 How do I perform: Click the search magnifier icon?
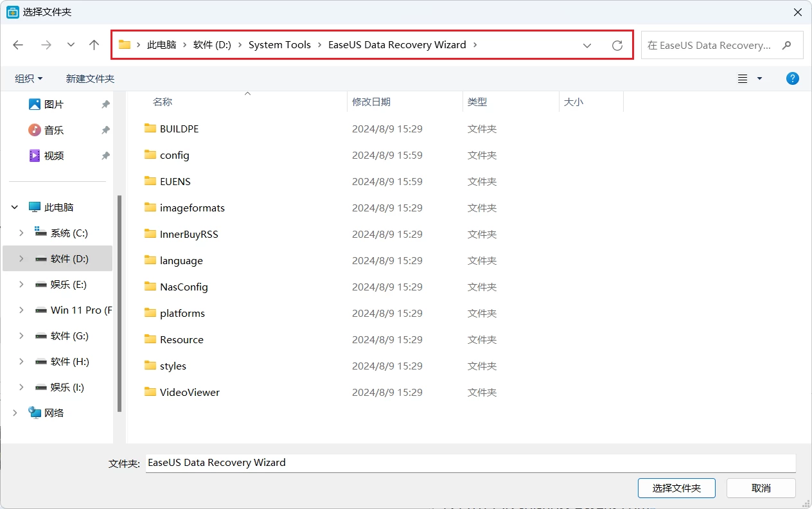pos(787,45)
